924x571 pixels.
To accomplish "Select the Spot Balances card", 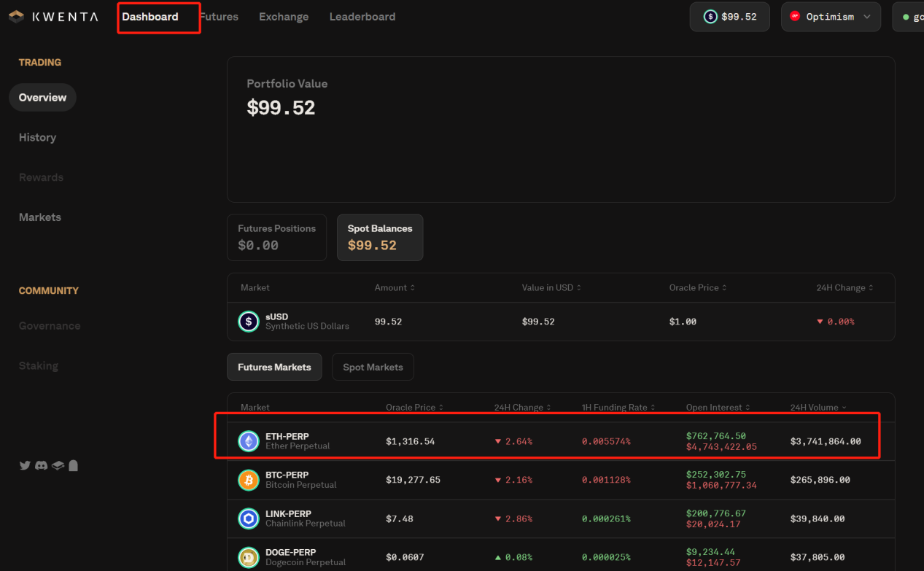I will click(x=379, y=237).
